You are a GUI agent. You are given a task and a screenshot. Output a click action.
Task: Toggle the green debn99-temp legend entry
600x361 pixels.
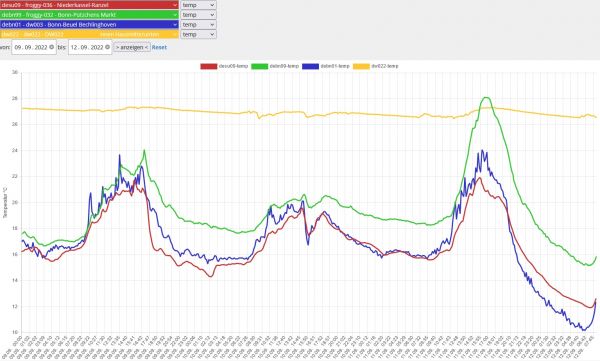coord(275,66)
